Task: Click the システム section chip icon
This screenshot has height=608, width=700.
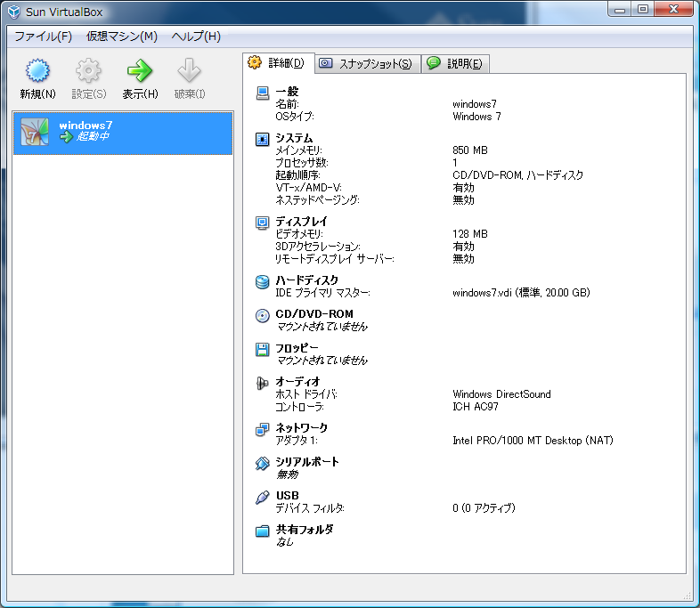Action: click(263, 139)
